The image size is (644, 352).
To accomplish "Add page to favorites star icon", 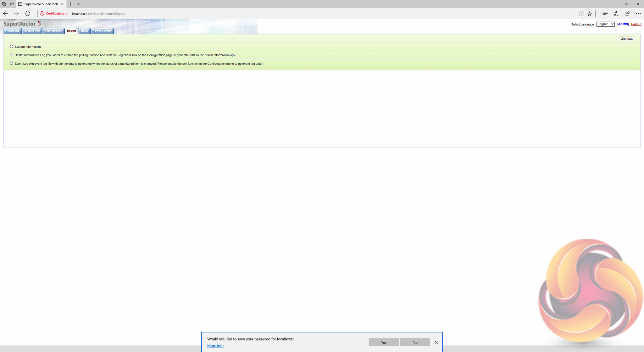I will (x=590, y=14).
